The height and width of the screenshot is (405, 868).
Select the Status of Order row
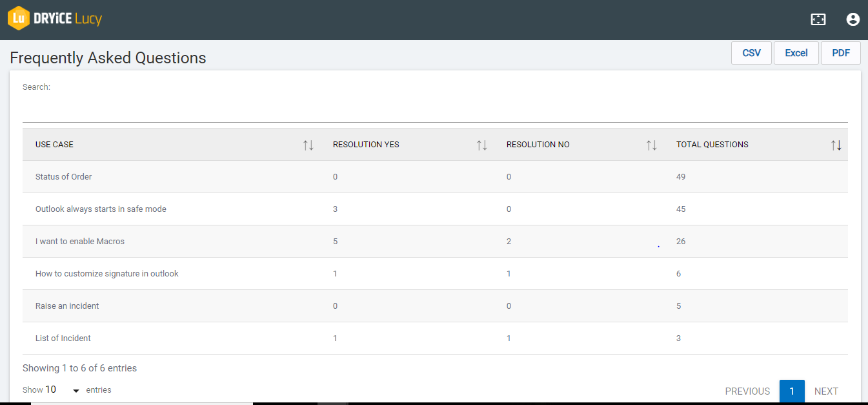coord(64,177)
